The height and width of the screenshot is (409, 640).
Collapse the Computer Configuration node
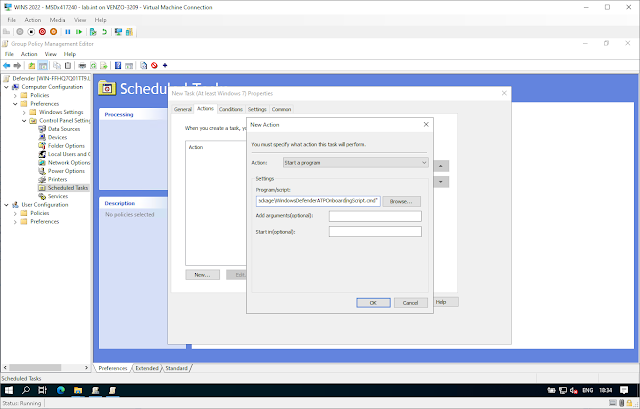[7, 87]
